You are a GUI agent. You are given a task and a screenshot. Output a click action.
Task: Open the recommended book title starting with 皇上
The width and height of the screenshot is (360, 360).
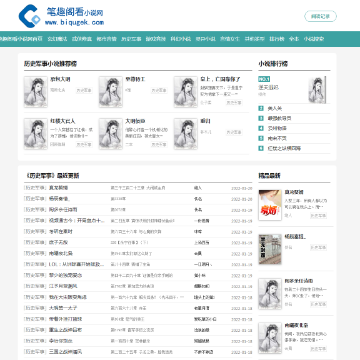coord(220,79)
